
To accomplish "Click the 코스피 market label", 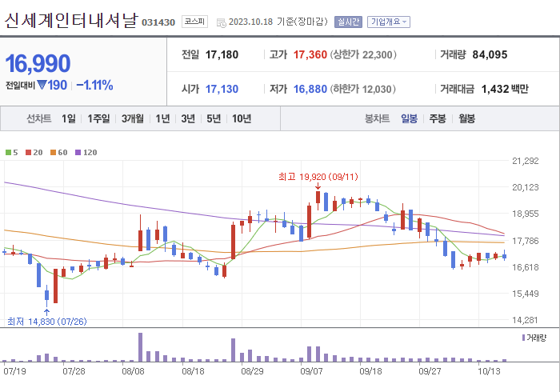I will (194, 22).
